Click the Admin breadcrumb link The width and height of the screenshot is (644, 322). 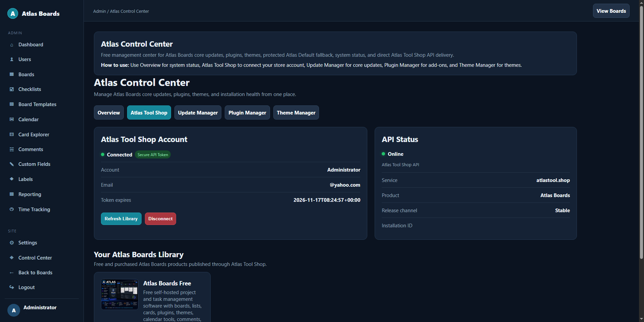click(100, 11)
